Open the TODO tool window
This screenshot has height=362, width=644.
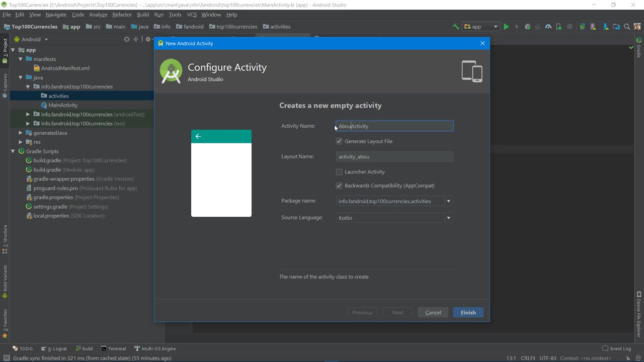[x=23, y=348]
